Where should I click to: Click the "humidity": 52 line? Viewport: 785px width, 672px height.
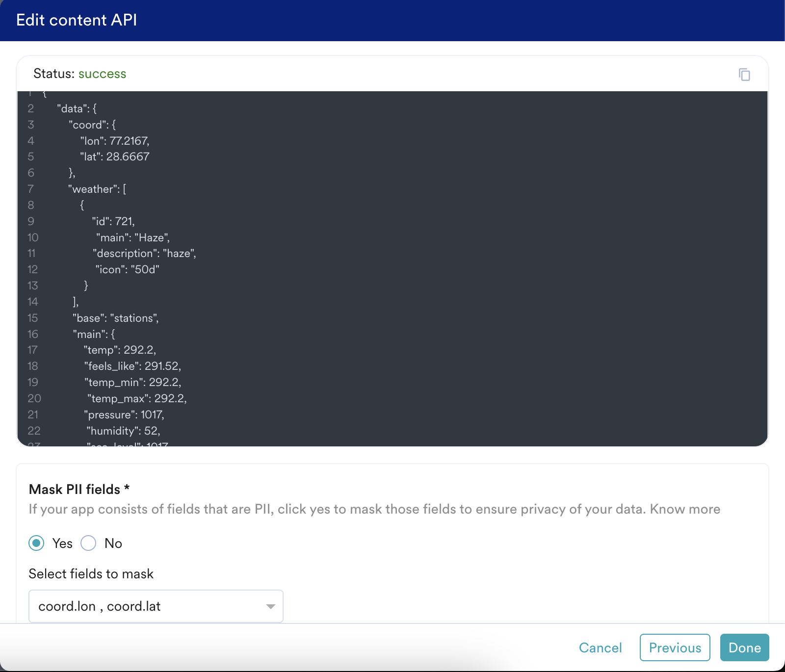click(x=123, y=431)
